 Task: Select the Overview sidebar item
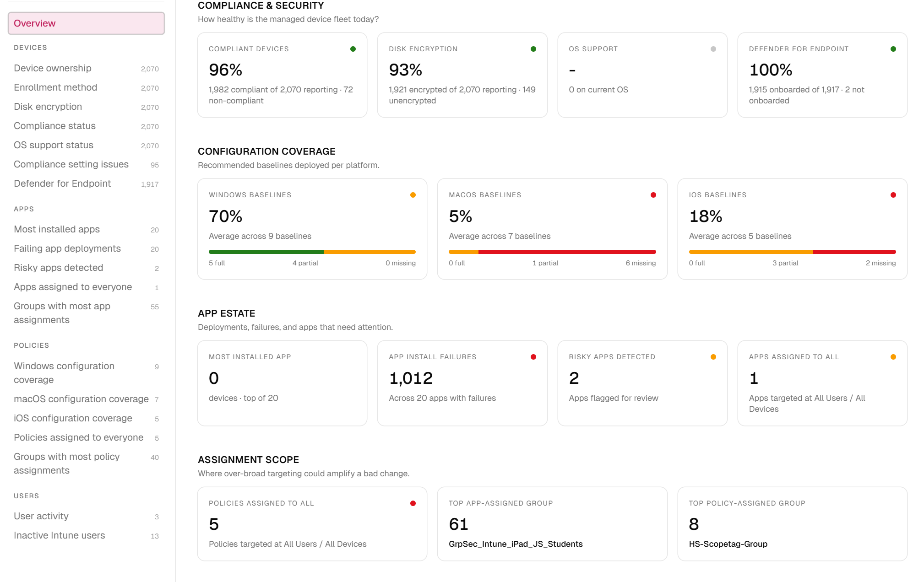click(x=86, y=23)
